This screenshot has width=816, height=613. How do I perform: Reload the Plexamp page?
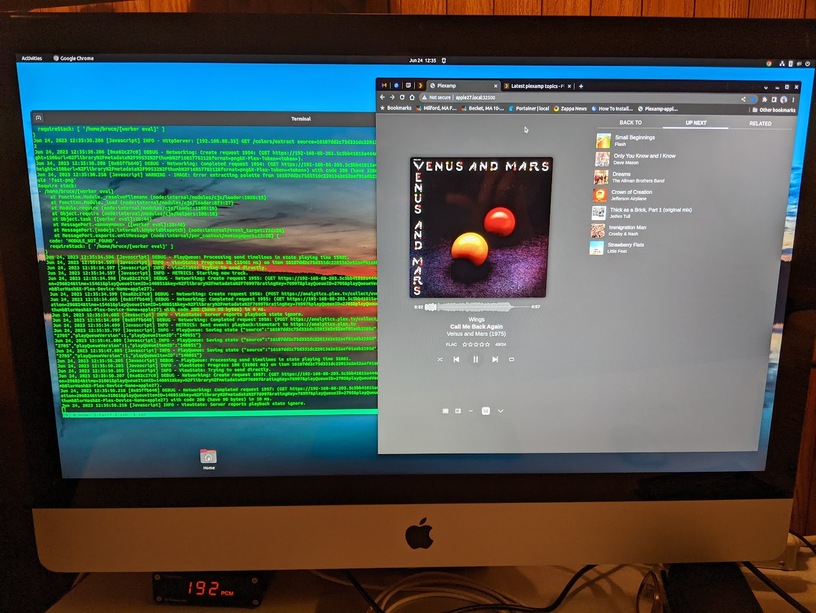(402, 97)
